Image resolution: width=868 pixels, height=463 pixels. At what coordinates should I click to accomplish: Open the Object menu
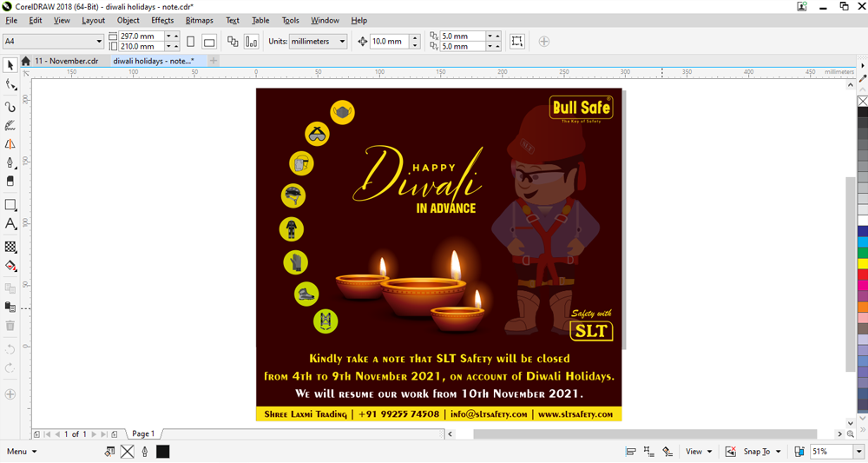[128, 21]
